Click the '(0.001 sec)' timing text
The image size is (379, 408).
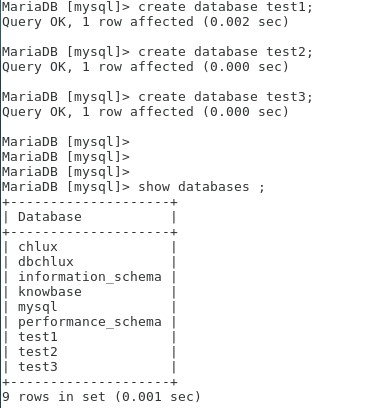coord(157,397)
